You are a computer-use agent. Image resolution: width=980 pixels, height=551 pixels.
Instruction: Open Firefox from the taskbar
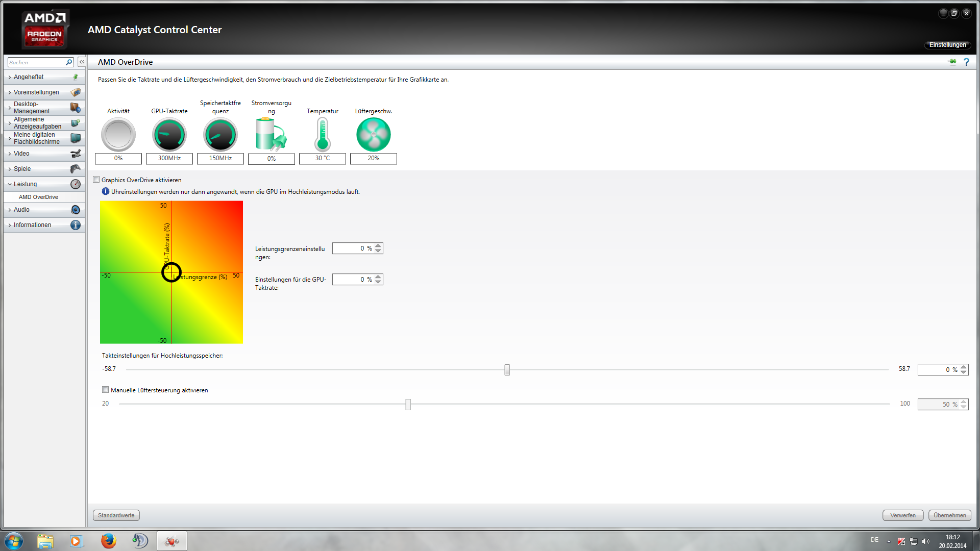coord(108,541)
